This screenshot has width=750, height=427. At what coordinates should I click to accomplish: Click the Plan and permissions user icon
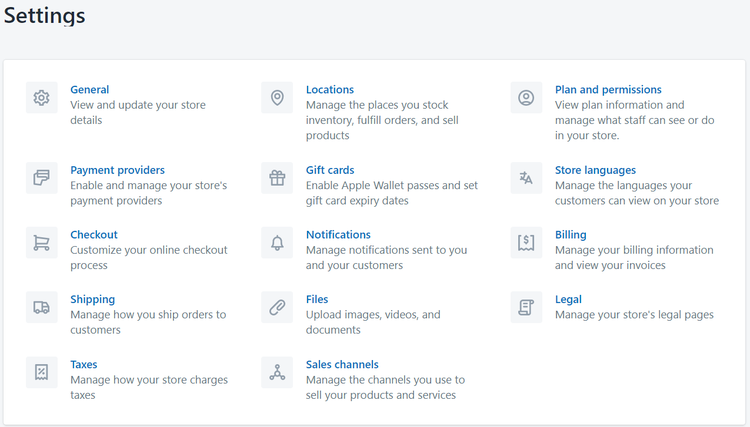(526, 98)
